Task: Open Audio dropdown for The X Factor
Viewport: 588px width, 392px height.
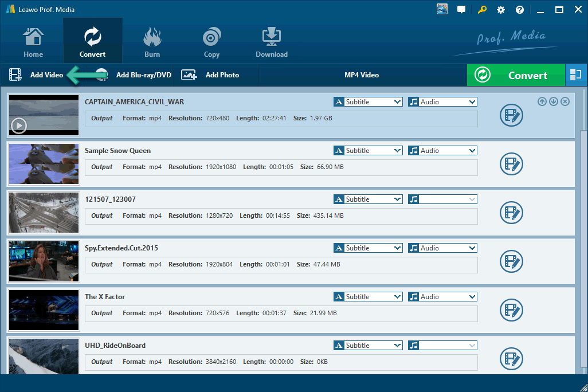Action: (442, 297)
